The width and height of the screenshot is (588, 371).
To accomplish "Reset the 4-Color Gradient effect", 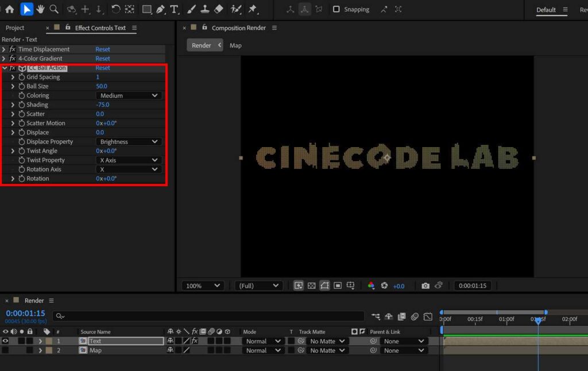I will pos(102,59).
